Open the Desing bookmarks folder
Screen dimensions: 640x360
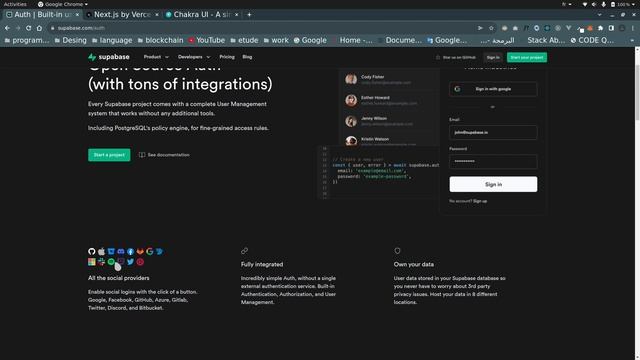point(70,40)
